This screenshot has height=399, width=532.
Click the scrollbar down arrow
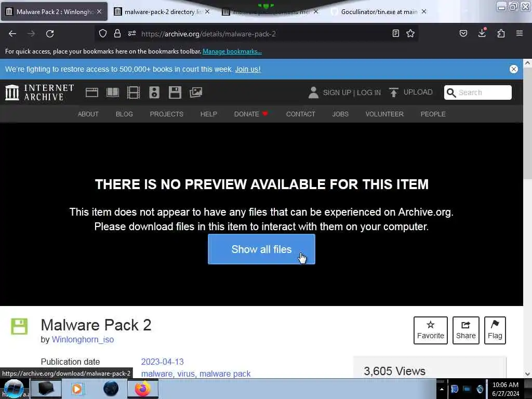528,374
